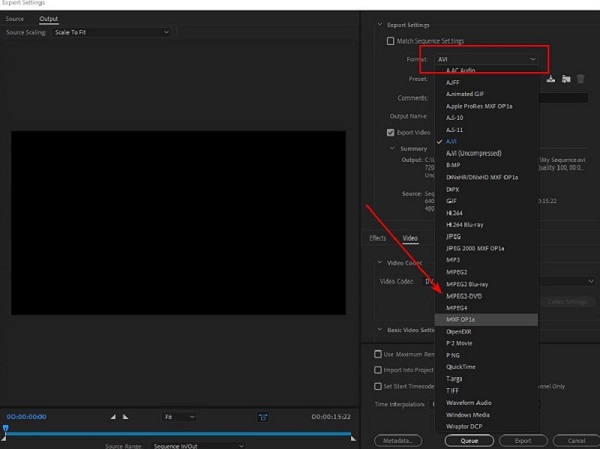Enable the Match Sequence Settings checkbox

point(390,41)
